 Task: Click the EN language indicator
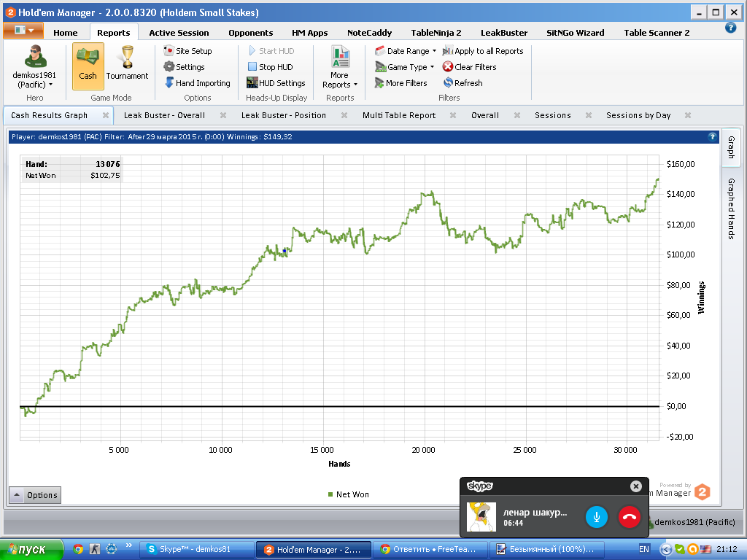click(643, 550)
